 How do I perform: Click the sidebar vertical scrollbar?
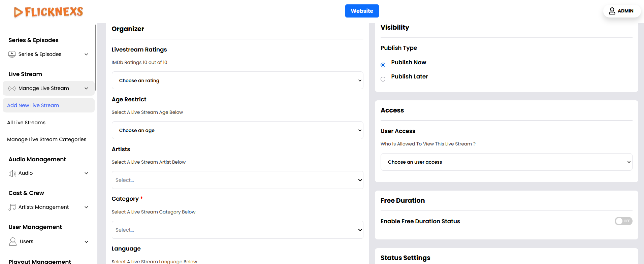tap(96, 57)
